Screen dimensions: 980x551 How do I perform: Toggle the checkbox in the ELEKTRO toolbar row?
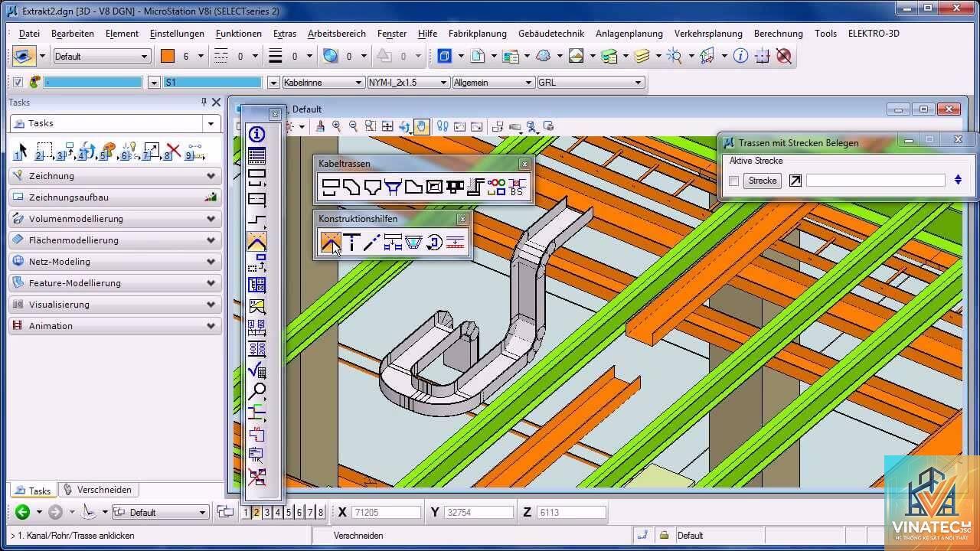click(18, 83)
